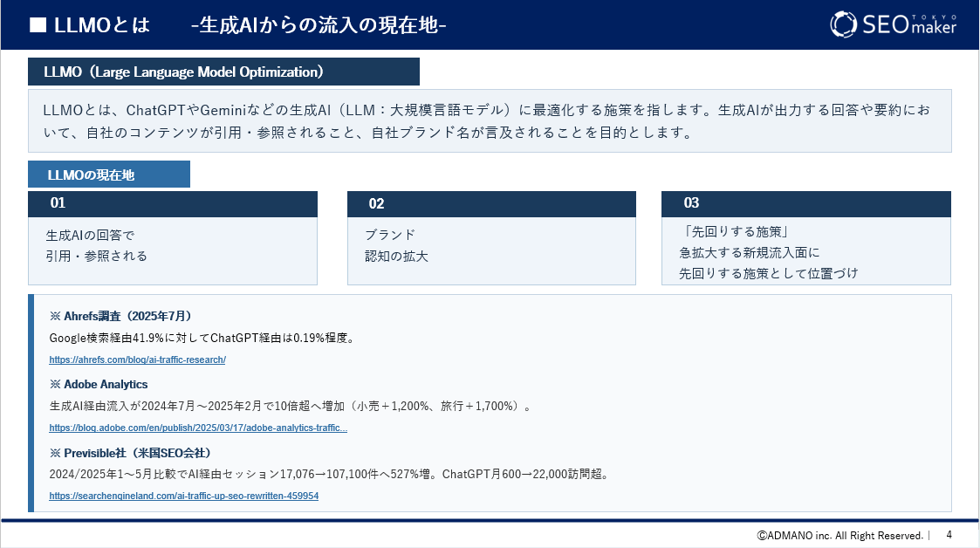This screenshot has height=548, width=980.
Task: Select the LLMO（Large Language Model Optimization）header badge
Action: coord(223,72)
